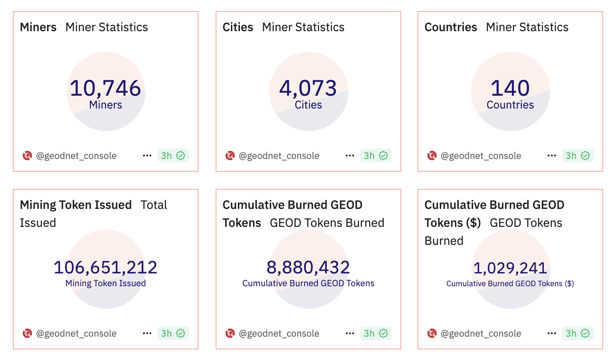616x364 pixels.
Task: Click verified checkmark badge on Miners card
Action: pos(181,156)
